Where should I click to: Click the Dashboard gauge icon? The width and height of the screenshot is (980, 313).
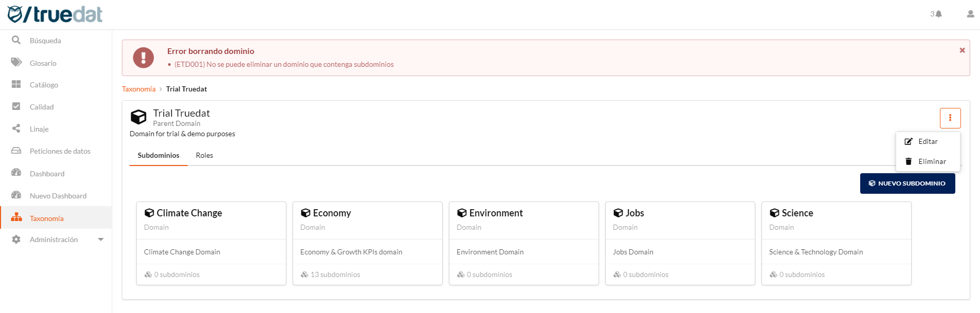pos(16,173)
